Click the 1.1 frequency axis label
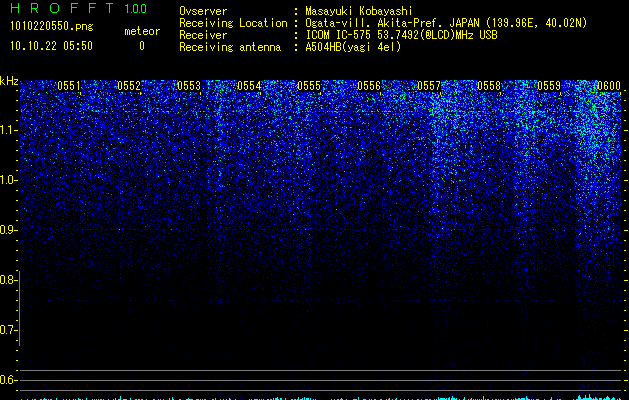 point(9,130)
